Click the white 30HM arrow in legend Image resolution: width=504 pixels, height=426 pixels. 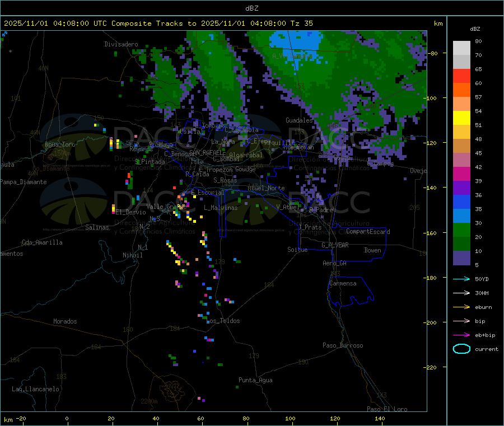[461, 293]
